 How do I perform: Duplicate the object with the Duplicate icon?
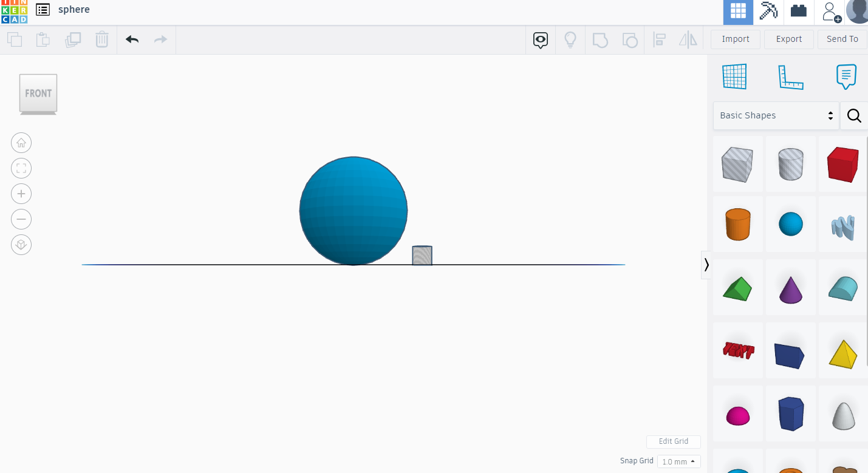[x=73, y=39]
